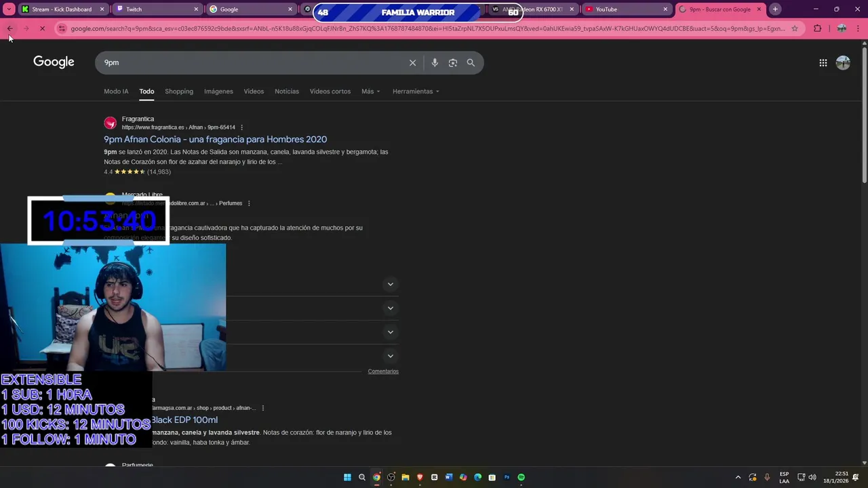Open OBS Studio from the taskbar

click(391, 477)
